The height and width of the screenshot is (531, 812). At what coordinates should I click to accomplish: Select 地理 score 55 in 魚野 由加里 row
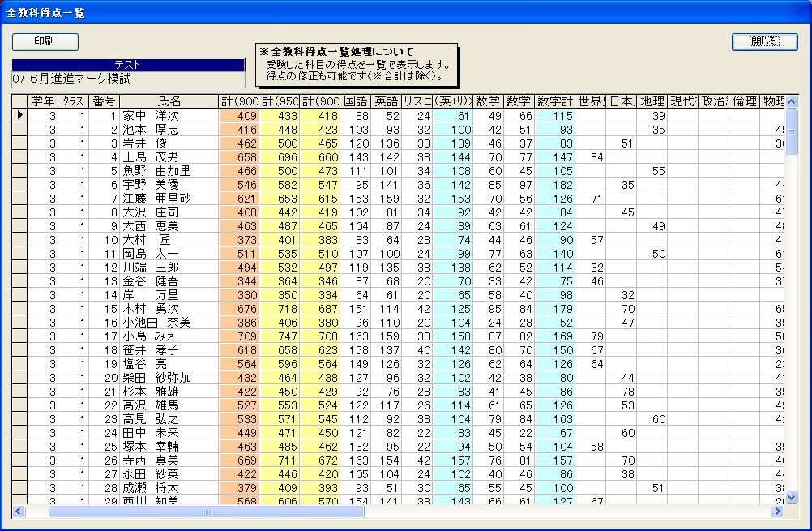click(652, 171)
